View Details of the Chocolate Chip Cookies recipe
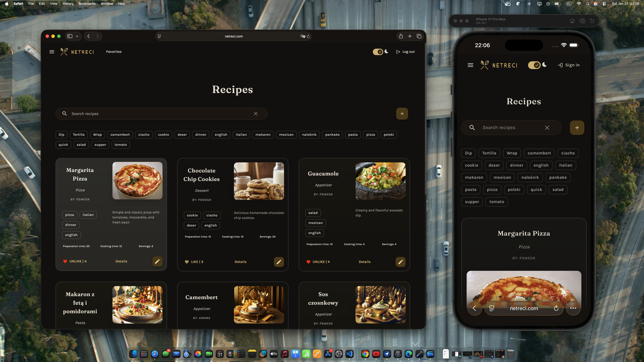Viewport: 644px width, 362px height. click(x=240, y=262)
